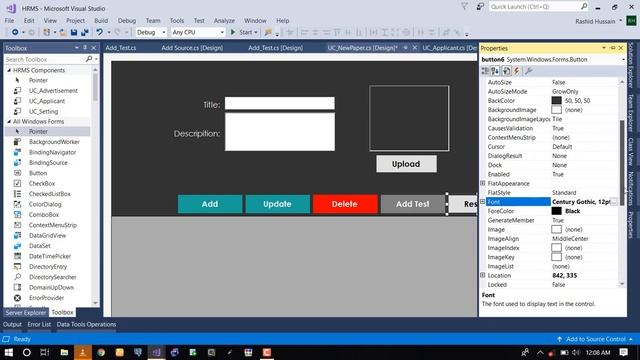Open the Analyze menu

click(224, 20)
